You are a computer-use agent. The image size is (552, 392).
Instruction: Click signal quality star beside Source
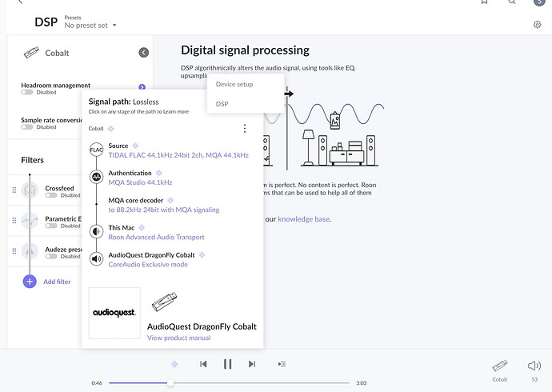click(x=135, y=146)
